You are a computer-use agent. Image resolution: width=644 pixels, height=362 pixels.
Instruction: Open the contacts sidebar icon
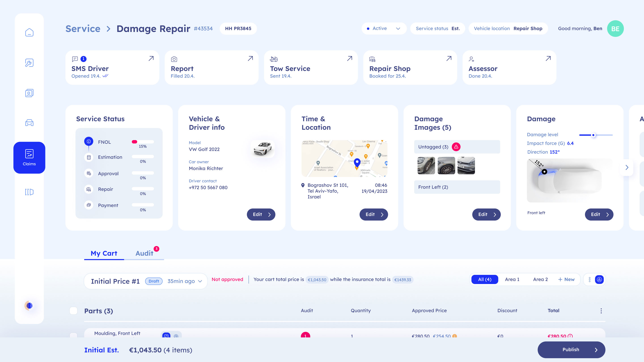pos(29,93)
